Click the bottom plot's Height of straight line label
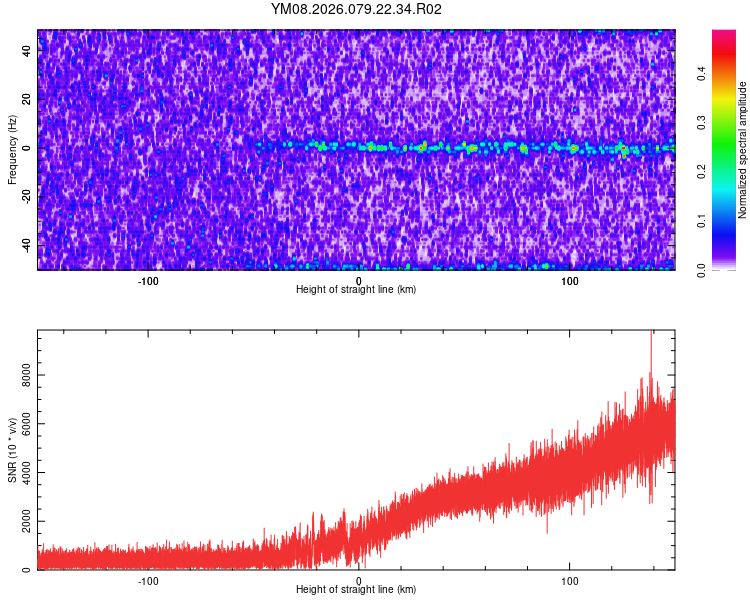The width and height of the screenshot is (750, 600). [x=356, y=590]
